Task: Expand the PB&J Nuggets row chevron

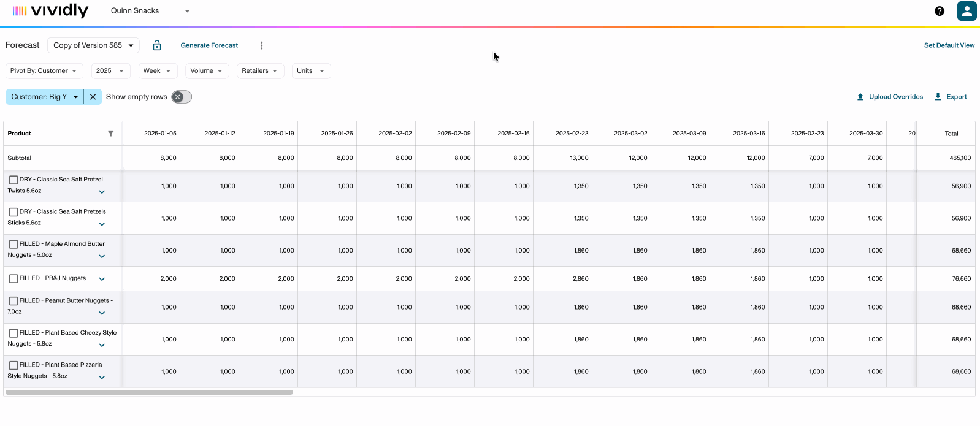Action: [102, 279]
